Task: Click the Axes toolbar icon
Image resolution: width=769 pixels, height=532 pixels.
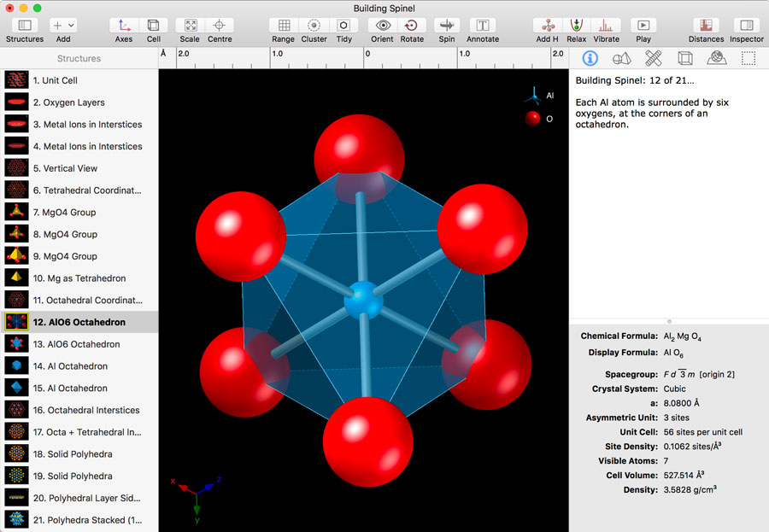Action: [124, 26]
